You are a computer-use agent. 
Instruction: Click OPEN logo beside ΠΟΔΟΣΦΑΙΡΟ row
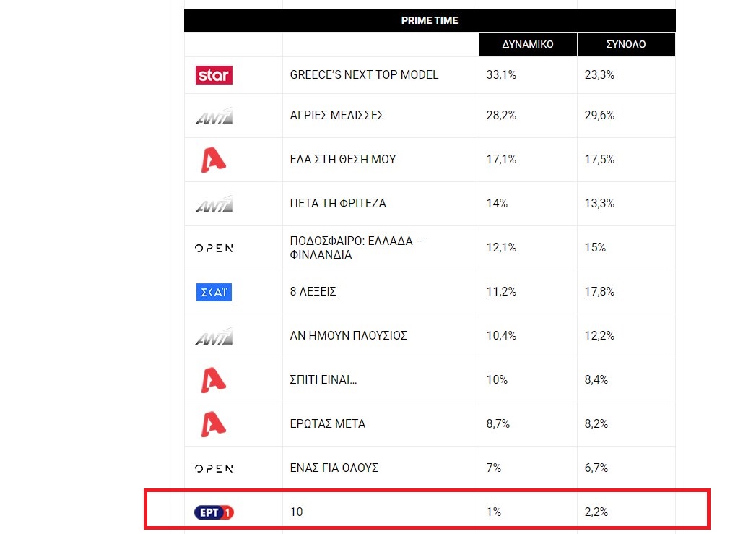[x=214, y=248]
